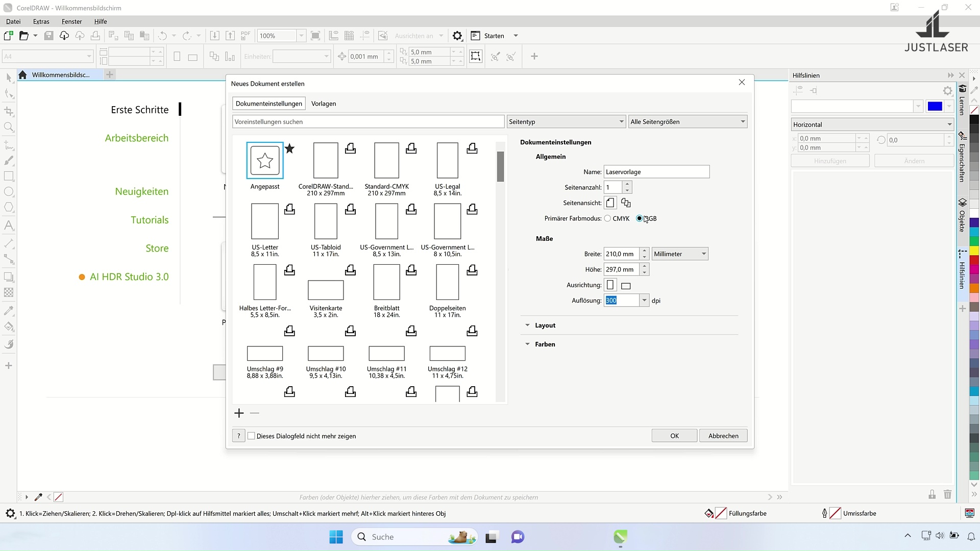
Task: Open the help question mark button
Action: (x=238, y=436)
